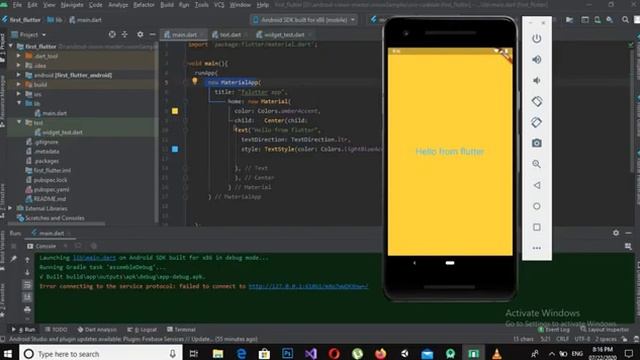Open Run panel settings gear
Viewport: 640px width, 360px height.
tap(616, 233)
